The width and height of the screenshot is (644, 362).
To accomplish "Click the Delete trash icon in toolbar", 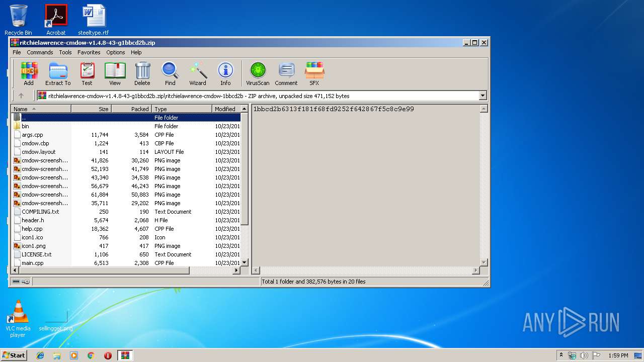I will (x=142, y=74).
